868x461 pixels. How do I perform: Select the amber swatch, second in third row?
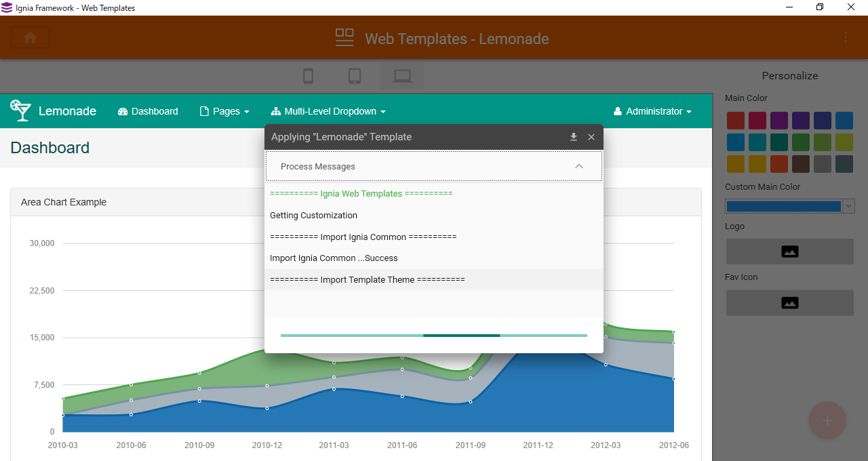tap(757, 164)
